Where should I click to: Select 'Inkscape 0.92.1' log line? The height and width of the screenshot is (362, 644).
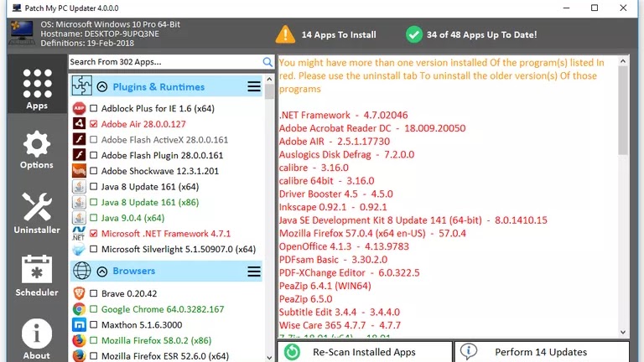[333, 207]
